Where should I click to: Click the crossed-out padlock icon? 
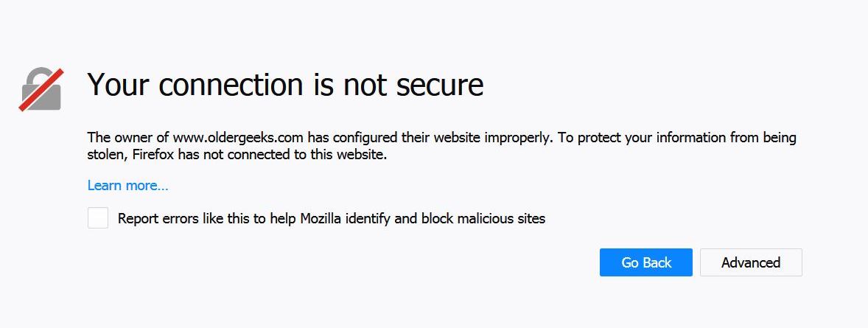point(41,89)
